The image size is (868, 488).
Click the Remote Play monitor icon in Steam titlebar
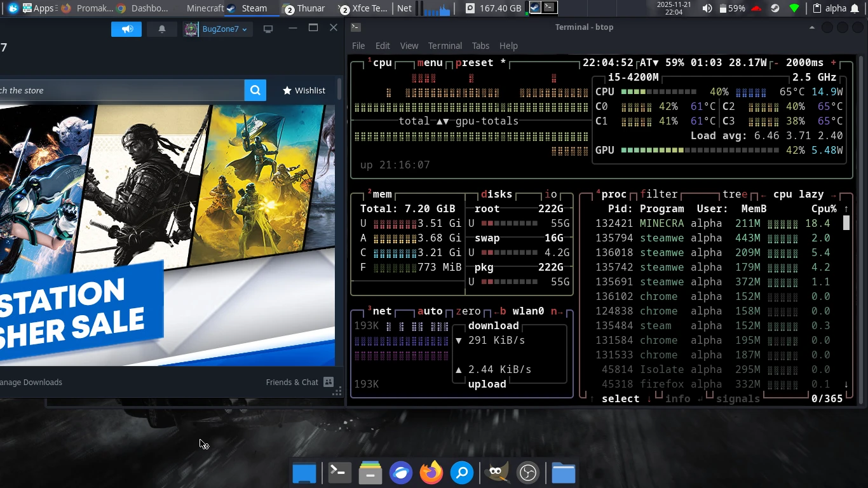(268, 29)
